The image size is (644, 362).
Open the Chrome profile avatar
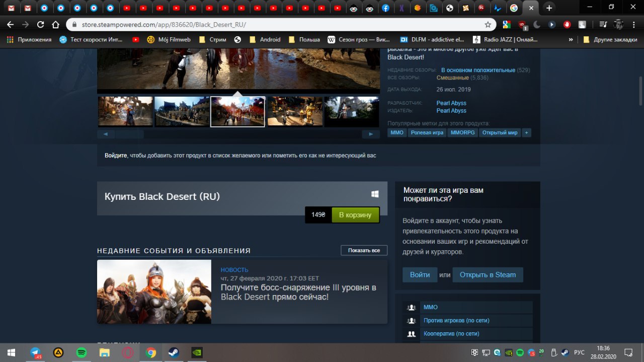tap(619, 24)
